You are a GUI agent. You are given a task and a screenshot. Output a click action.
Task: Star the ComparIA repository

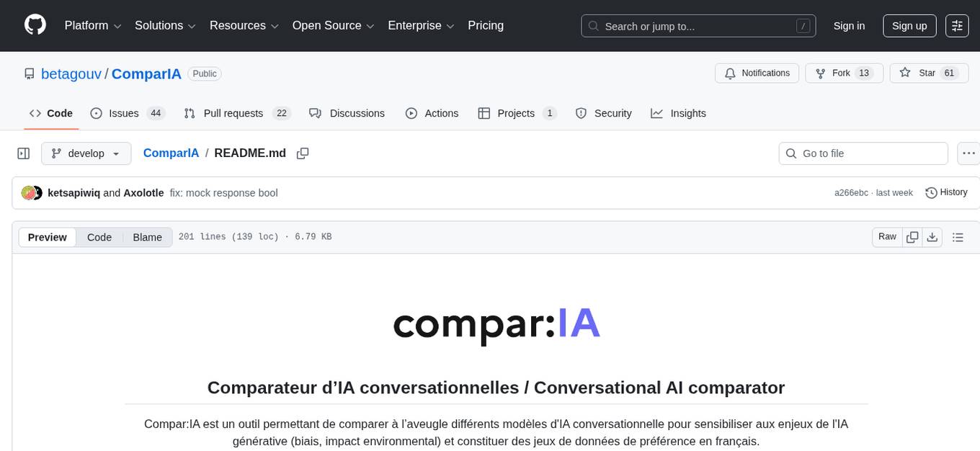(925, 73)
